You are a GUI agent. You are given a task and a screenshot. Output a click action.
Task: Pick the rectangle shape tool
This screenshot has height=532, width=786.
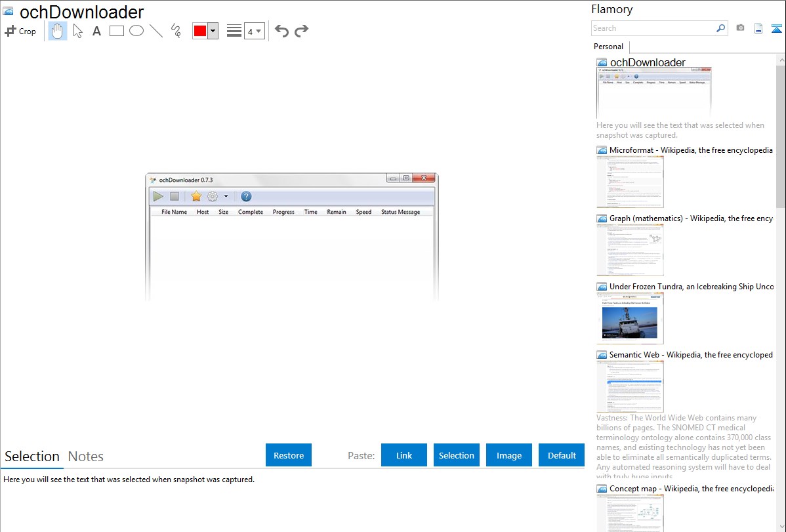116,31
